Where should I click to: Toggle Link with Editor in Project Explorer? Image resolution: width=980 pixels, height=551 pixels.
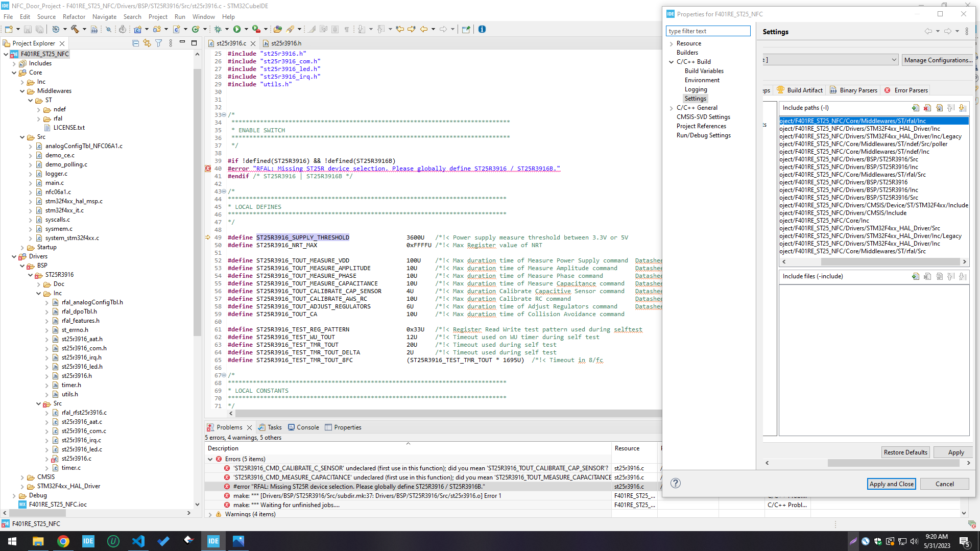pos(147,43)
